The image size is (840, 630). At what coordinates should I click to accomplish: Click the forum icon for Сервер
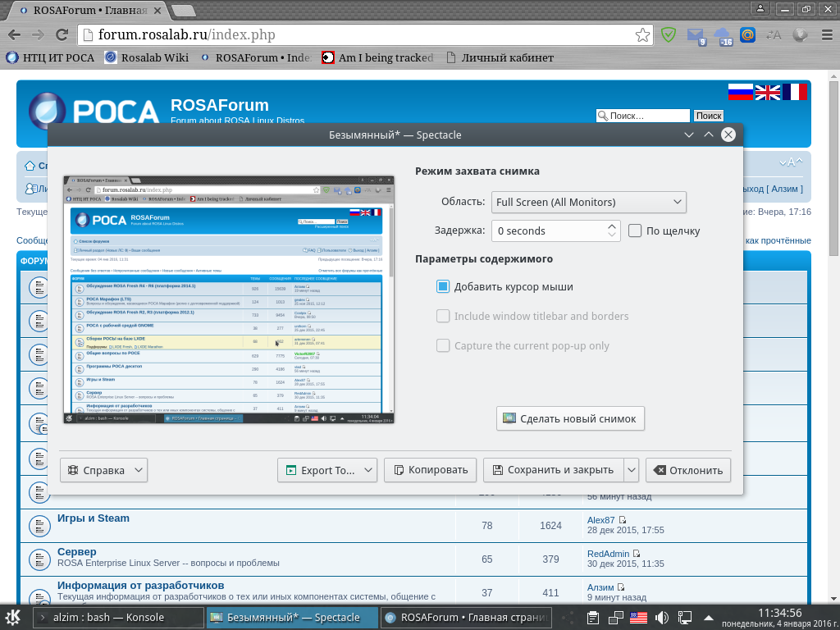click(39, 559)
